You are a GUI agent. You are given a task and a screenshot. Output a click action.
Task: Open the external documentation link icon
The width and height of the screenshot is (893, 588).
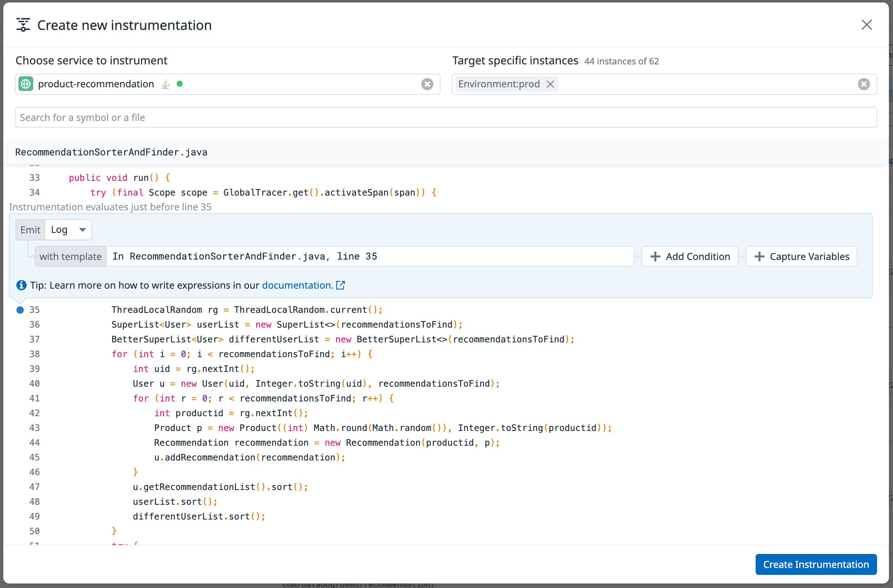(x=340, y=285)
